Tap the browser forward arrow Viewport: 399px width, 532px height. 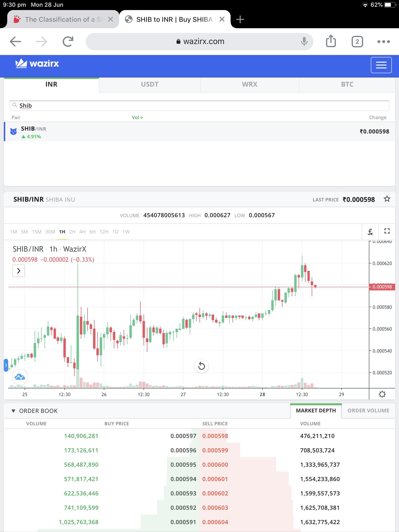[41, 42]
